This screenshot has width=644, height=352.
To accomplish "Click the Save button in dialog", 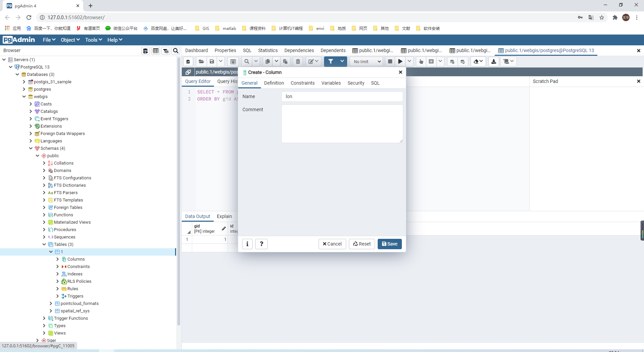I will 389,244.
